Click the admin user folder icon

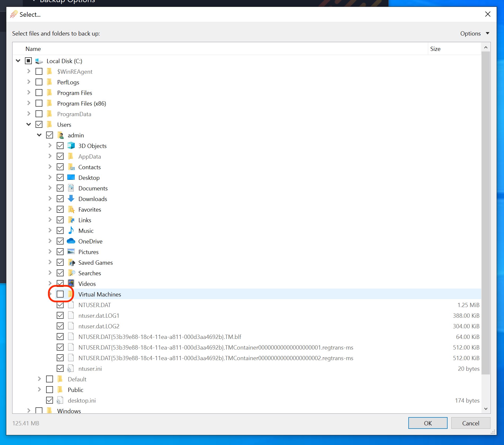60,135
